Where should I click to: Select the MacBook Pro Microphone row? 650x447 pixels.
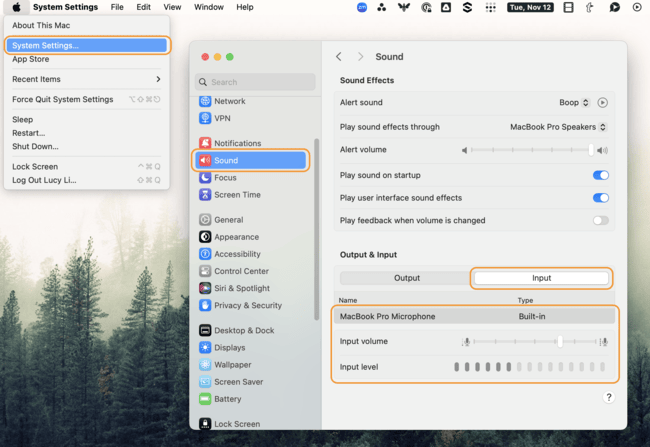point(474,316)
